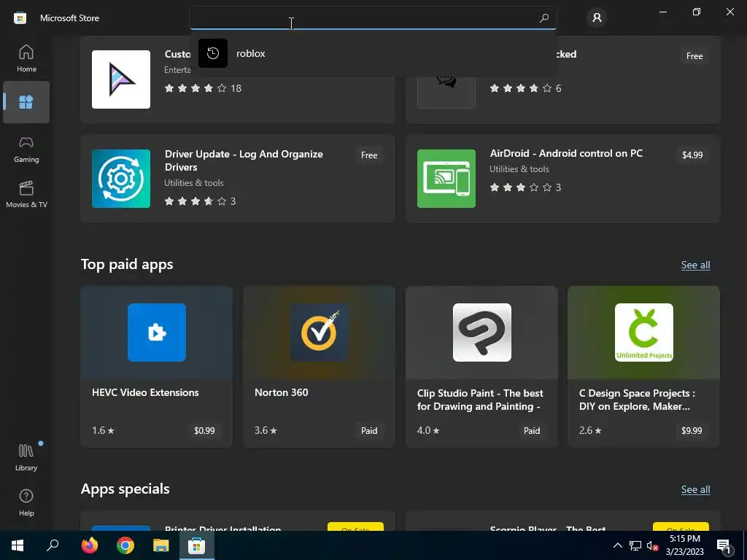Click the 2.6 star rating on C Design Space
The width and height of the screenshot is (747, 560).
click(x=590, y=430)
